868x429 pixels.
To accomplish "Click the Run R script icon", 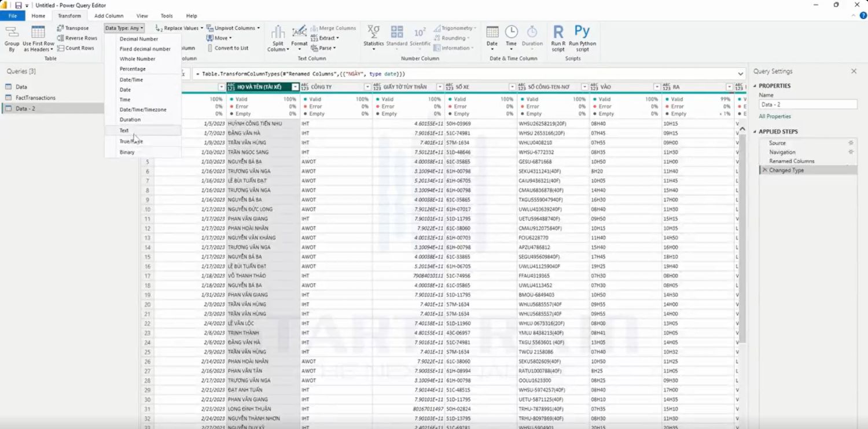I will [558, 38].
